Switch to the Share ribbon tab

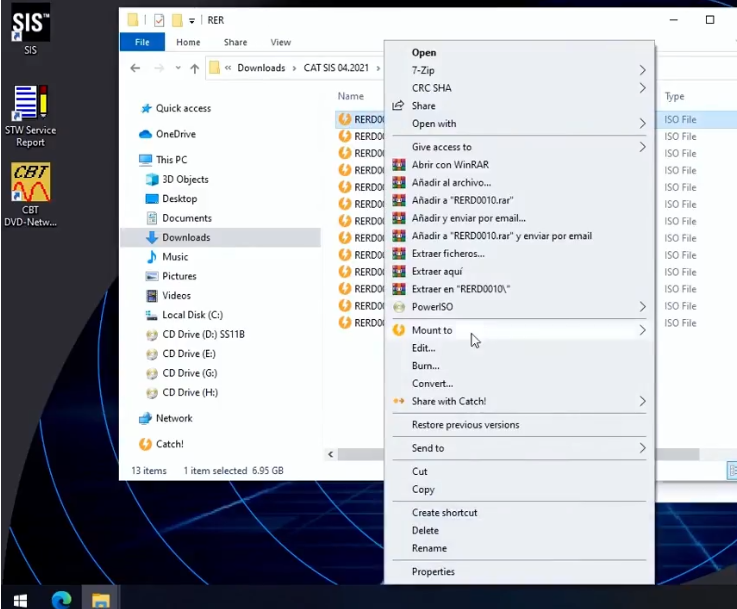(235, 42)
